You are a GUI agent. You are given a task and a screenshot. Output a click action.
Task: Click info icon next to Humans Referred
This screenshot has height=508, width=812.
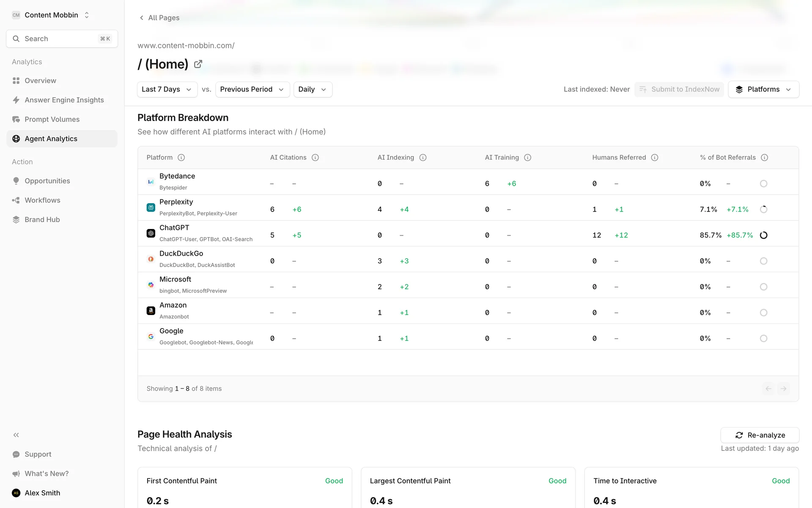click(x=655, y=157)
